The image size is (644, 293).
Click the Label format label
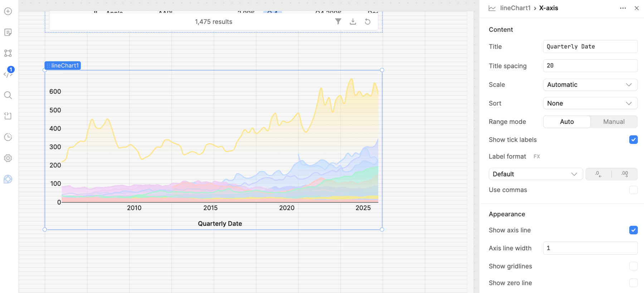click(x=507, y=157)
